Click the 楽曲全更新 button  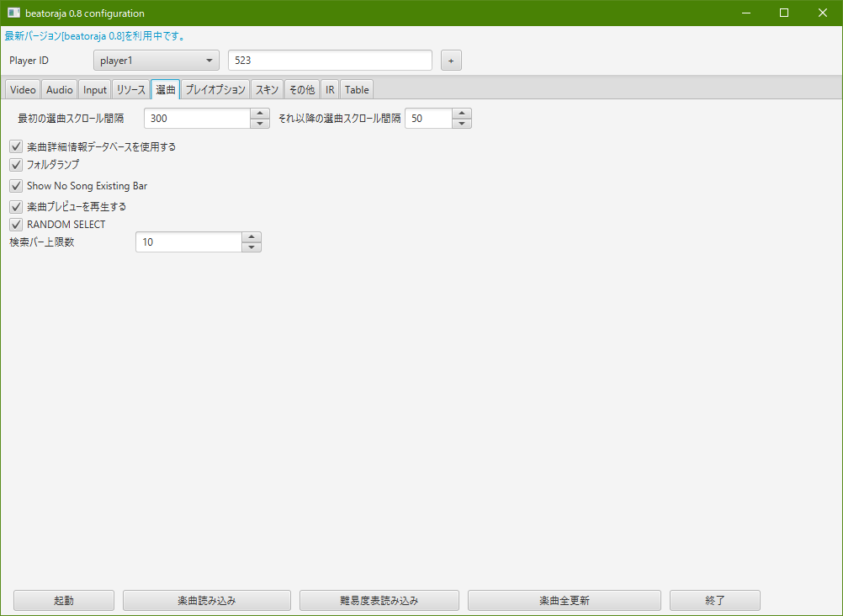pyautogui.click(x=565, y=600)
